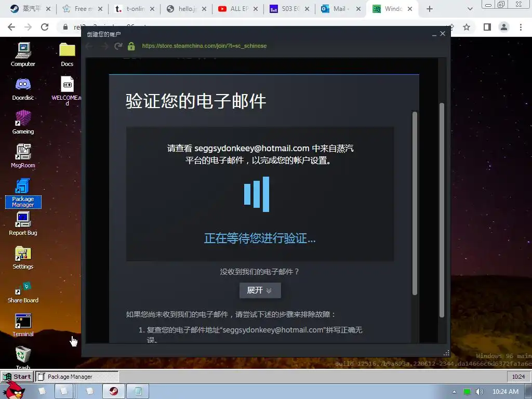Image resolution: width=532 pixels, height=399 pixels.
Task: Click the steamchina.com URL in the dialog
Action: click(x=204, y=46)
